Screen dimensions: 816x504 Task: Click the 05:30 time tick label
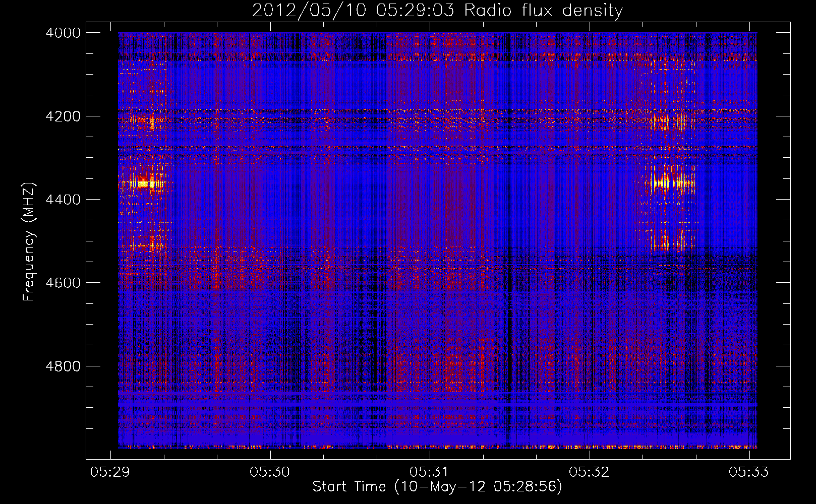click(x=270, y=472)
